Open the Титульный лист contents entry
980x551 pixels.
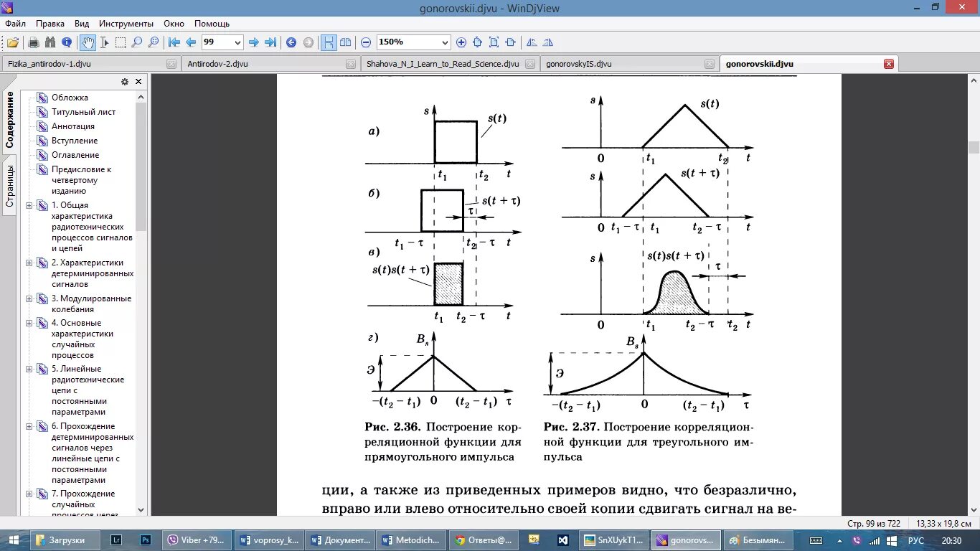(x=83, y=112)
